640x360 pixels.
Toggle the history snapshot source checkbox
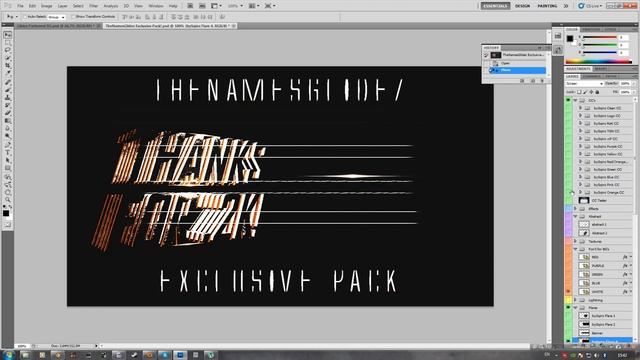[x=486, y=55]
